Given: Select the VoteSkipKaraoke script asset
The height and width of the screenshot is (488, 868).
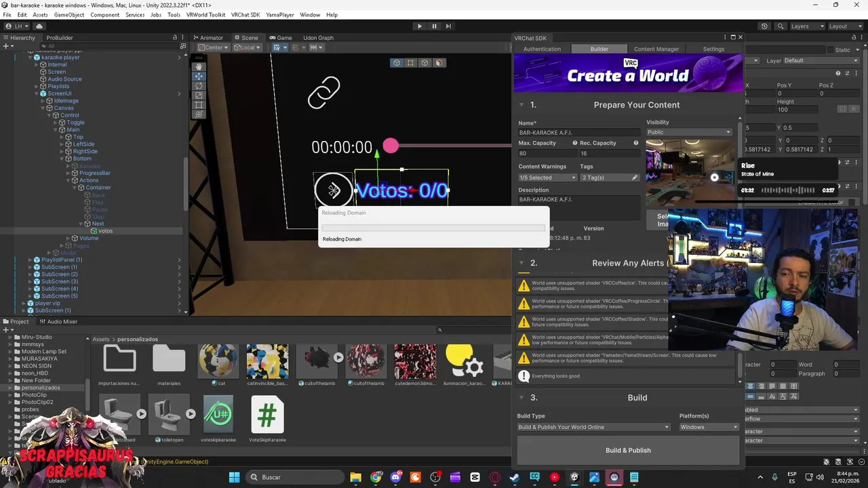Looking at the screenshot, I should click(x=267, y=418).
